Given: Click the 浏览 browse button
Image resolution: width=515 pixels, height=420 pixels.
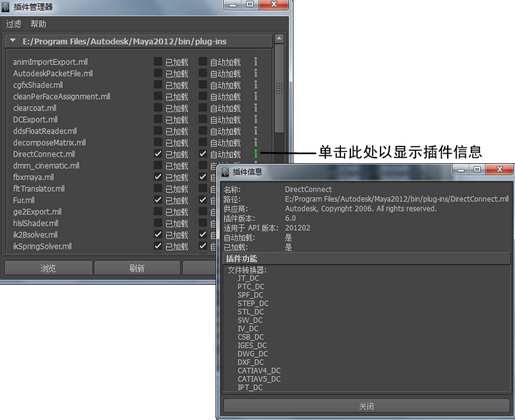Looking at the screenshot, I should point(48,268).
